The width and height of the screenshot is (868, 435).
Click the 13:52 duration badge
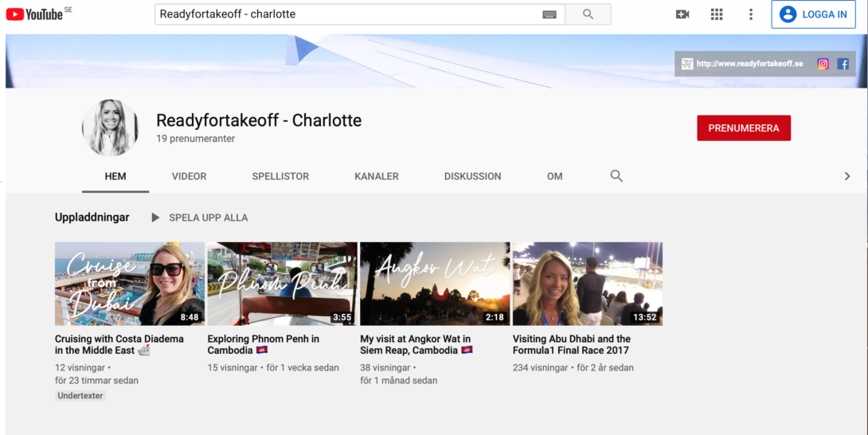tap(646, 318)
